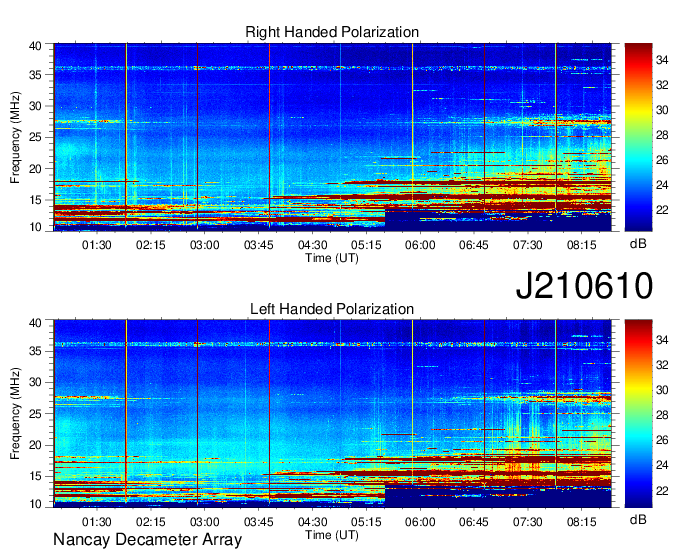Click the "Frequency (MHz)" label of Right Handed plot
680x552 pixels.
coord(15,137)
